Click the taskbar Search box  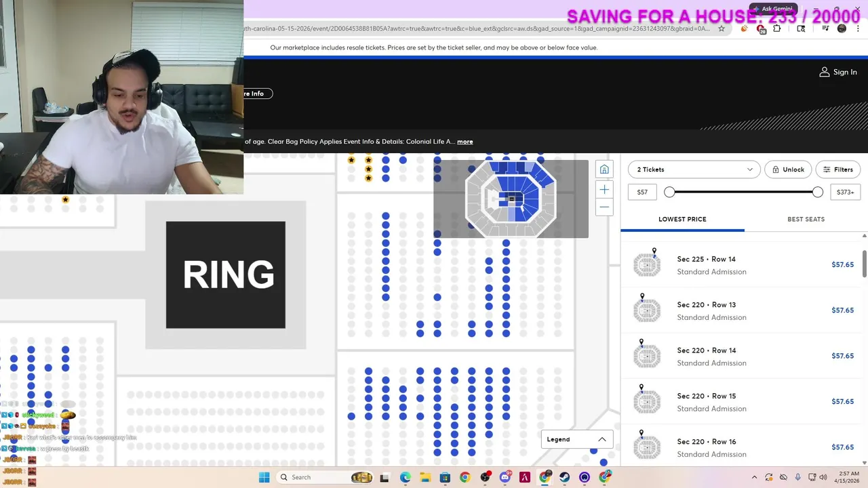pyautogui.click(x=325, y=477)
